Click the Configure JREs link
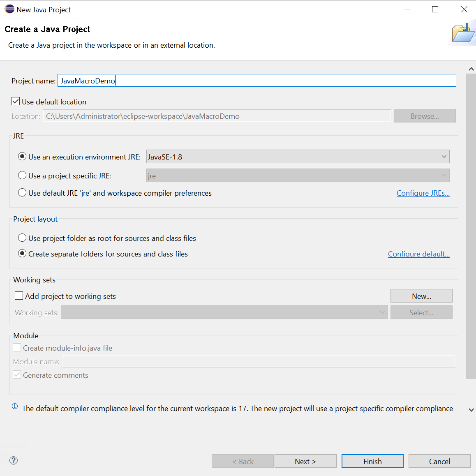 pyautogui.click(x=423, y=193)
